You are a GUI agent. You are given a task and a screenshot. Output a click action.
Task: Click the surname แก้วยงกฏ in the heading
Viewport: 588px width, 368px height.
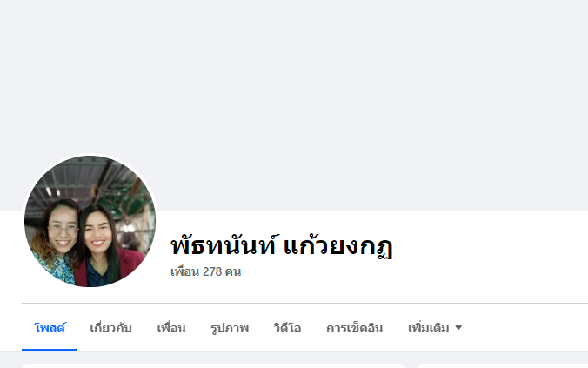(x=338, y=246)
